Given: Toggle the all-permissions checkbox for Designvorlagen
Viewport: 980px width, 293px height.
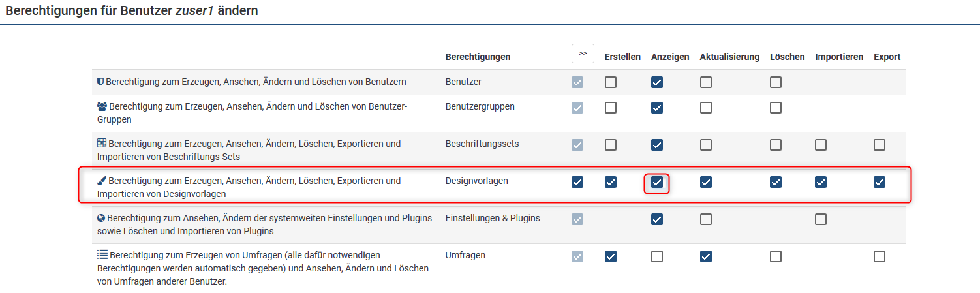Looking at the screenshot, I should [x=577, y=182].
